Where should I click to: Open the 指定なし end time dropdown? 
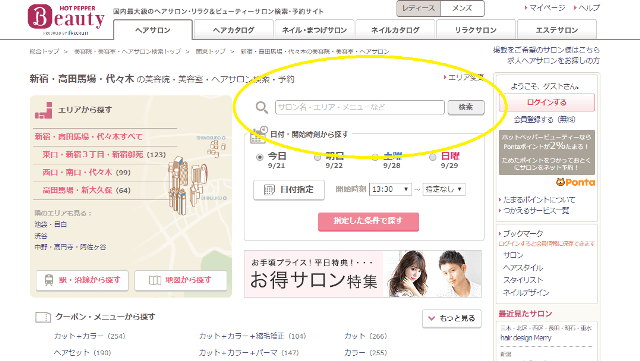444,189
